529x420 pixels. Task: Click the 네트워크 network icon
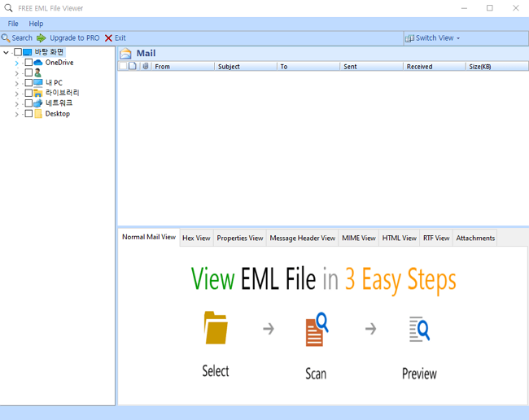pyautogui.click(x=38, y=103)
